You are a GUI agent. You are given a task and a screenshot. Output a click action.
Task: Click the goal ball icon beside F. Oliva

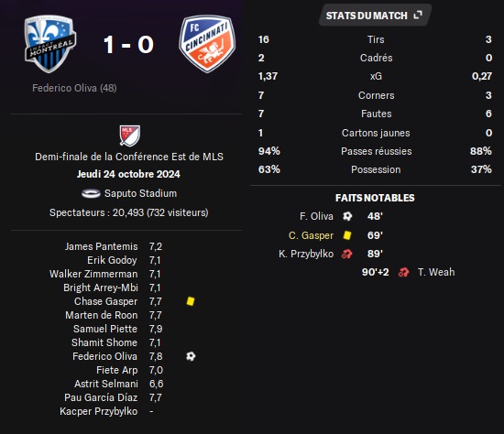(347, 216)
